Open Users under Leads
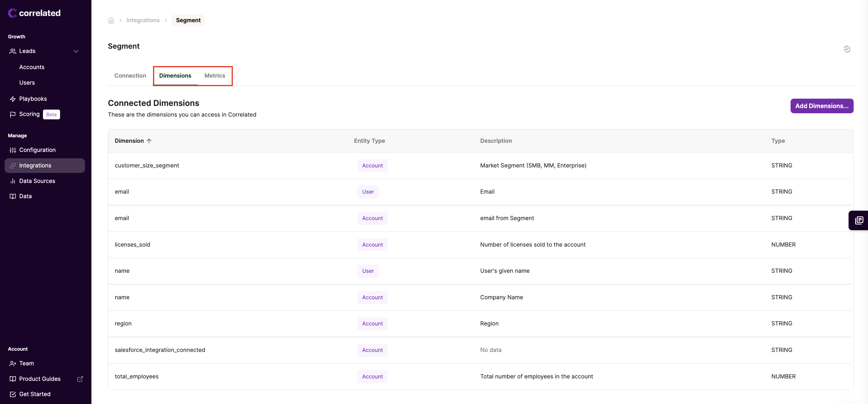This screenshot has height=404, width=868. pyautogui.click(x=27, y=83)
